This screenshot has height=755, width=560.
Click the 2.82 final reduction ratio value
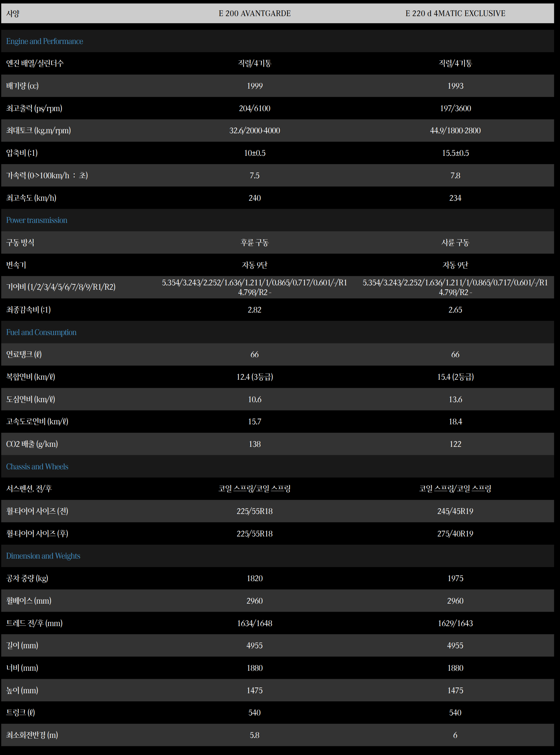(254, 310)
